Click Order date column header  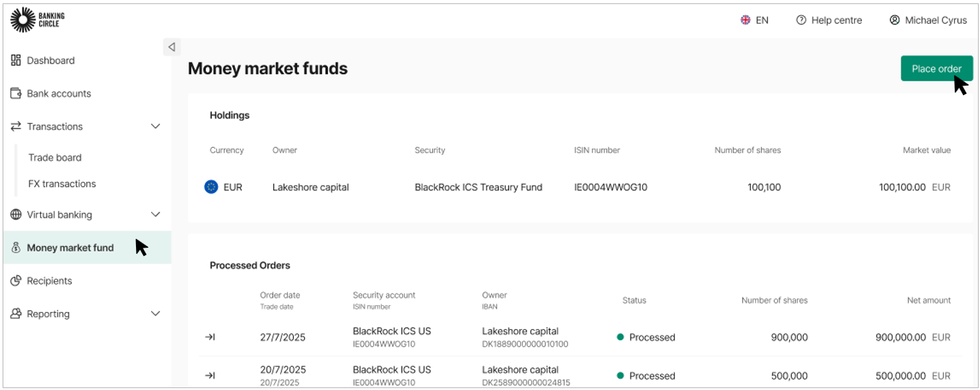[x=280, y=295]
